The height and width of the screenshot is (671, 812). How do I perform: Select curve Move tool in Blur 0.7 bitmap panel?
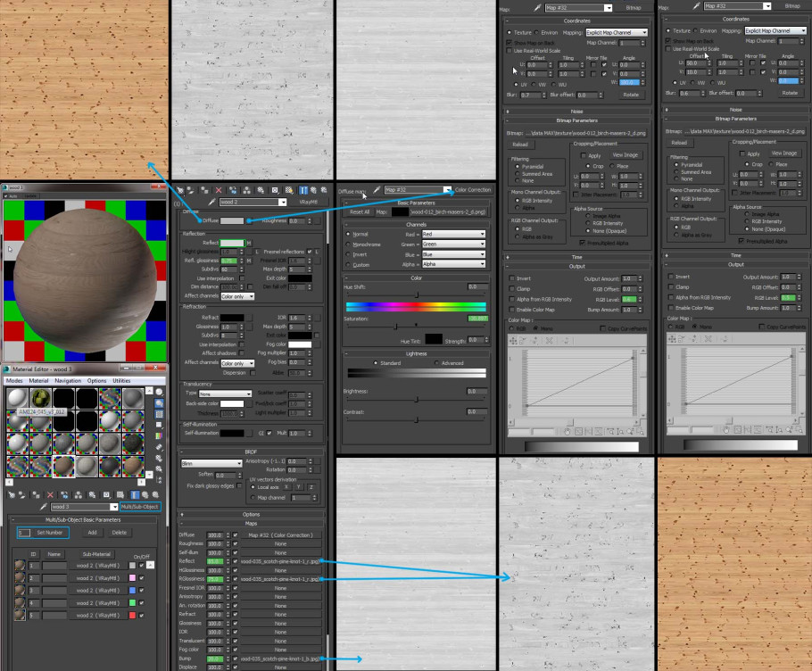tap(513, 340)
